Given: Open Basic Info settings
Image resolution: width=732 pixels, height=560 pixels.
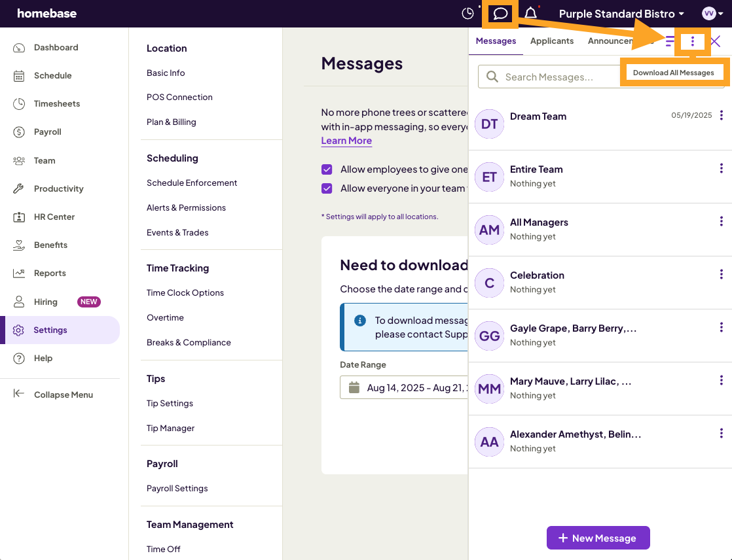Looking at the screenshot, I should tap(166, 73).
